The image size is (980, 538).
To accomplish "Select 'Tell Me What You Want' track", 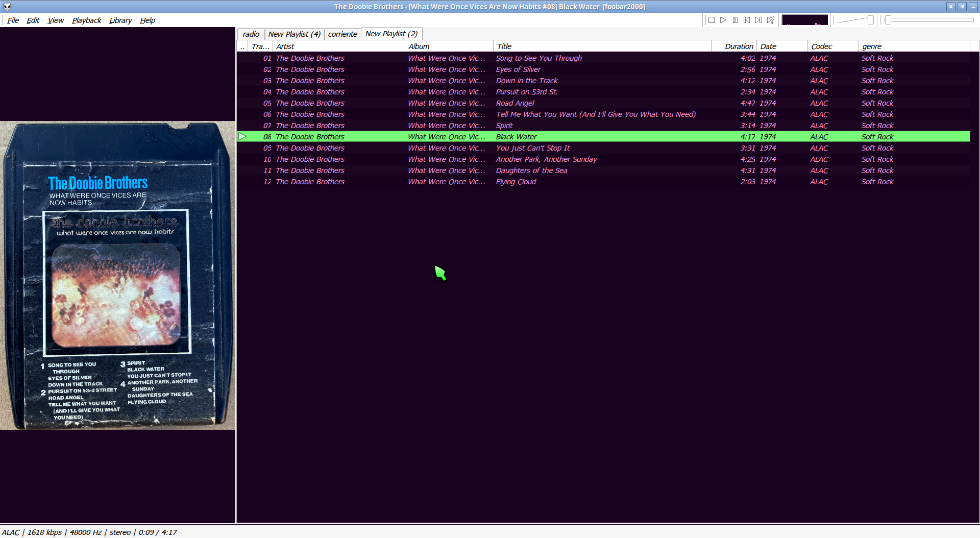I will point(596,114).
